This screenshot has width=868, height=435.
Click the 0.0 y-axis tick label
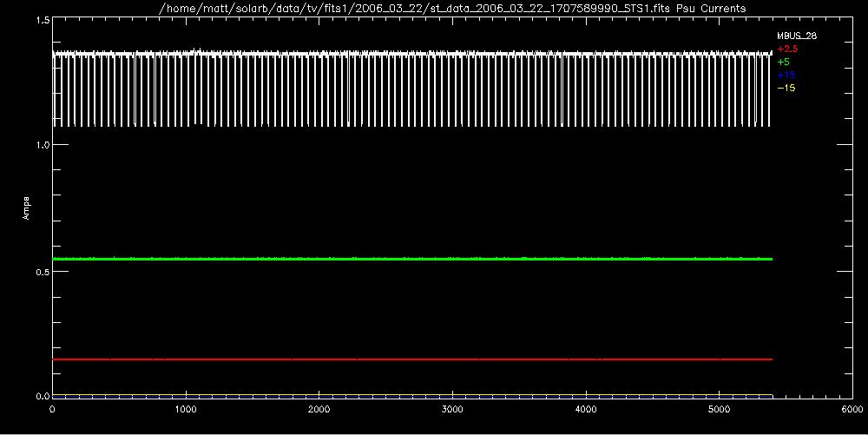coord(43,396)
